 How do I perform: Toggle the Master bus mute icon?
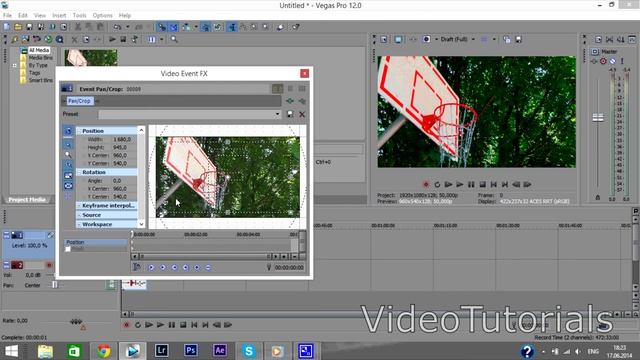613,61
